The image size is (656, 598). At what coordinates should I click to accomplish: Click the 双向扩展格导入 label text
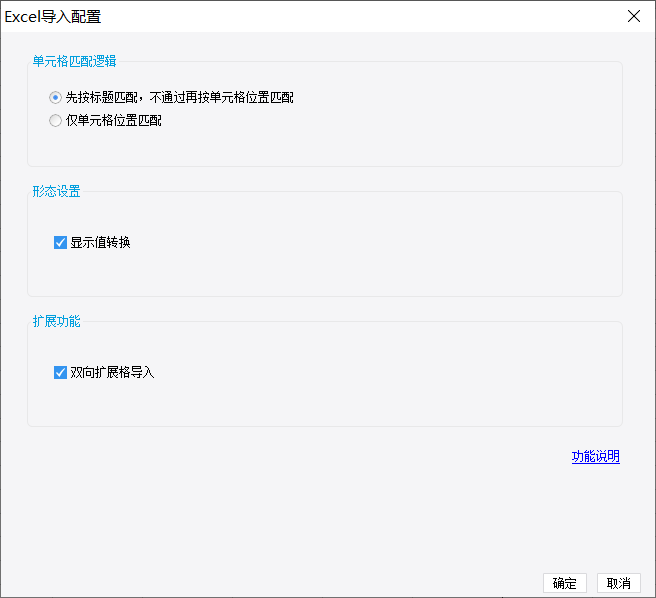112,372
